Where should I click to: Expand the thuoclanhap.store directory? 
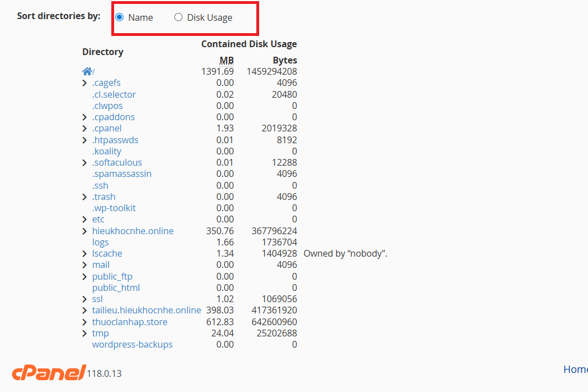click(85, 322)
